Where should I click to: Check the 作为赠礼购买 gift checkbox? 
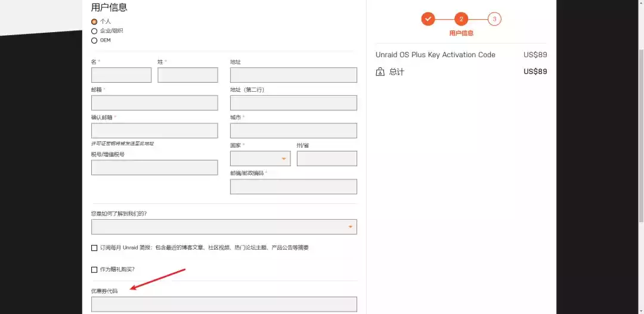[94, 269]
